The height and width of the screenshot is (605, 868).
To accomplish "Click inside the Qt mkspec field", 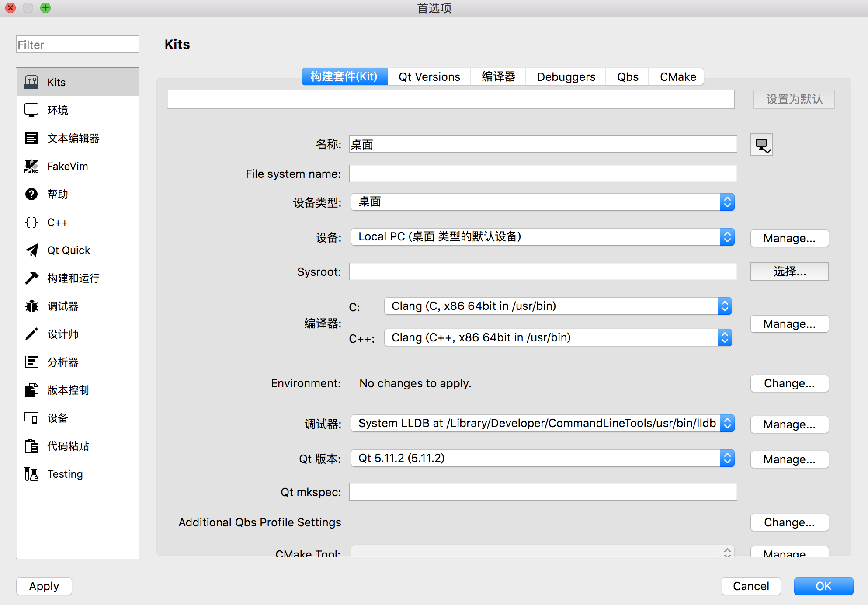I will coord(542,492).
